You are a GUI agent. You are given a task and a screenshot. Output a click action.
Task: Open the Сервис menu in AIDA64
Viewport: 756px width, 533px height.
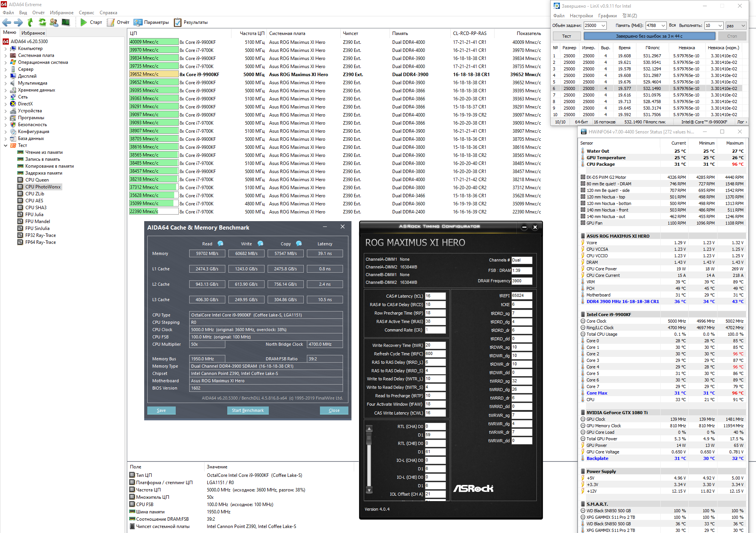[86, 13]
